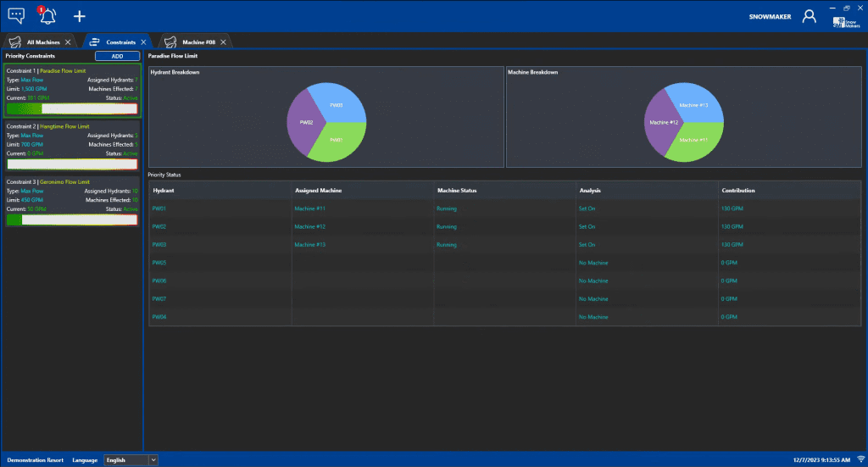868x467 pixels.
Task: Click the Constraints tab swap-arrows icon
Action: click(x=94, y=42)
